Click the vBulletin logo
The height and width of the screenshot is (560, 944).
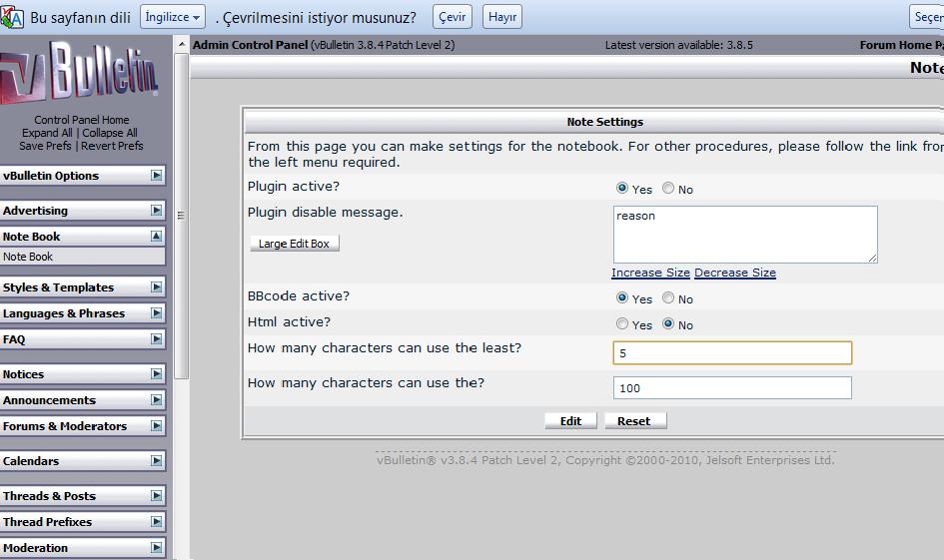click(80, 77)
